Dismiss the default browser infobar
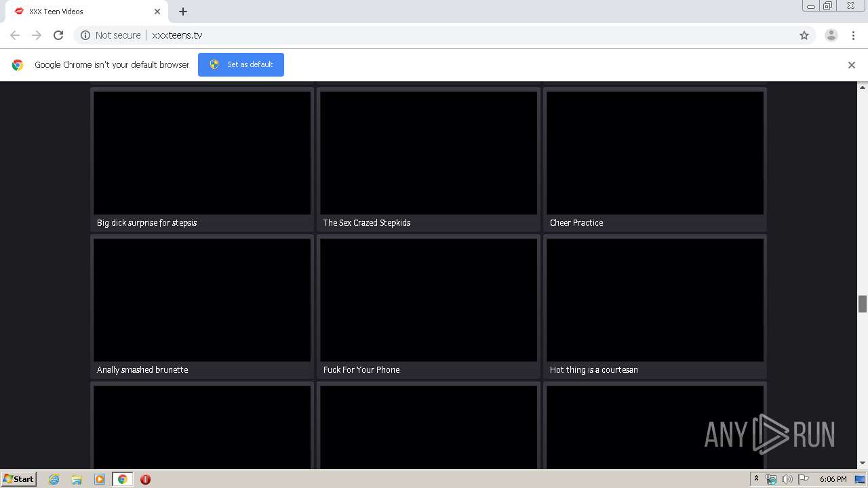 [852, 65]
